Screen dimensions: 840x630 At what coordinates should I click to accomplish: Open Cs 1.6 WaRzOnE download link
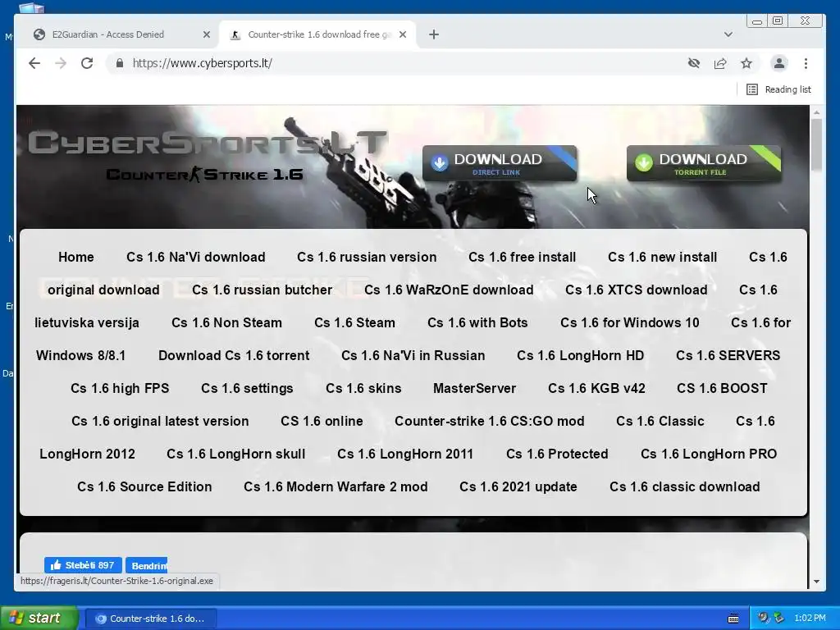449,290
